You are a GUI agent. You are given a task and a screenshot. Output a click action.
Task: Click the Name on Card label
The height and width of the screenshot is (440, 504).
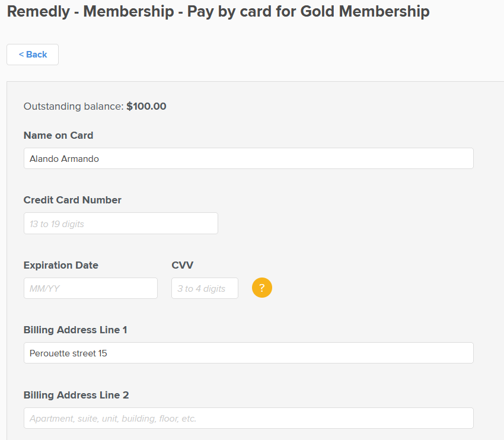(58, 135)
